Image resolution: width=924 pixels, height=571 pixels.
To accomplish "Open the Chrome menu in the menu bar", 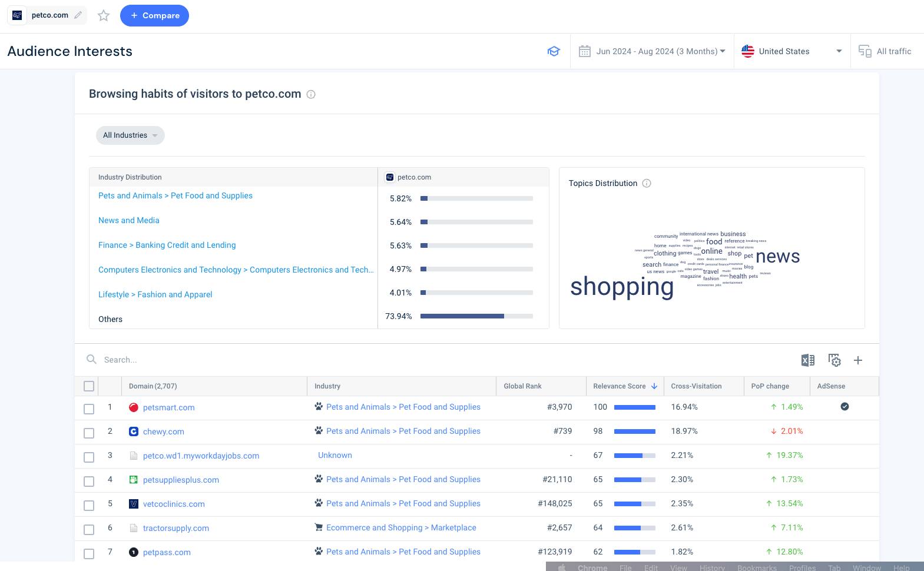I will point(592,567).
